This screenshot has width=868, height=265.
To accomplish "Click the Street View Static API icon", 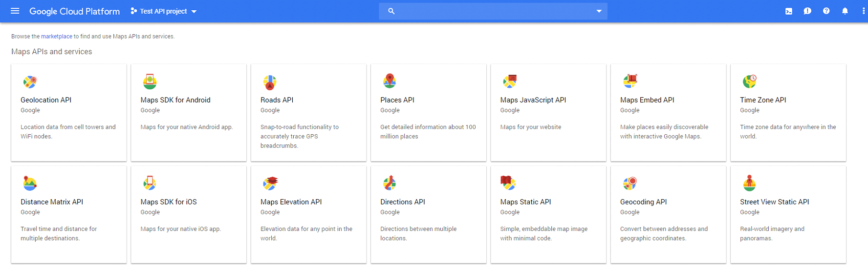I will pyautogui.click(x=749, y=183).
